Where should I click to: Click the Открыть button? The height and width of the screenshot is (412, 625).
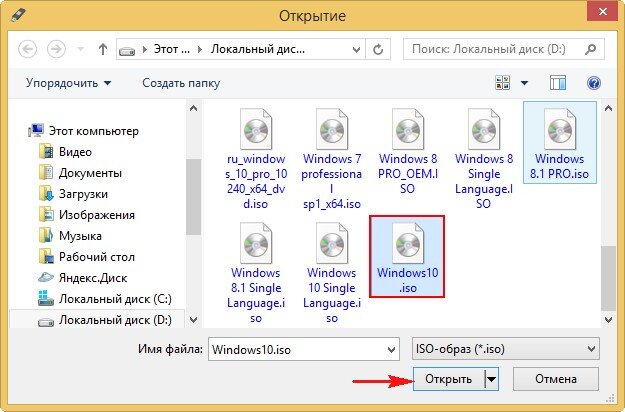pyautogui.click(x=448, y=379)
